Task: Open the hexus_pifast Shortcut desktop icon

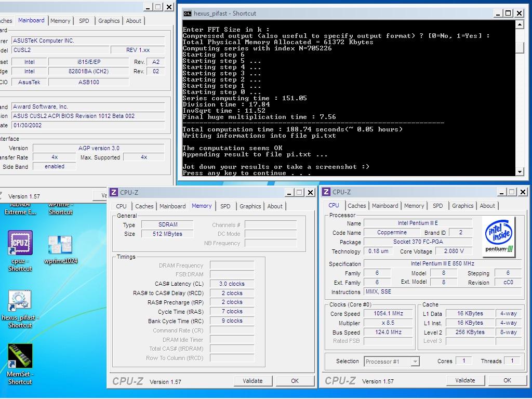Action: (20, 309)
